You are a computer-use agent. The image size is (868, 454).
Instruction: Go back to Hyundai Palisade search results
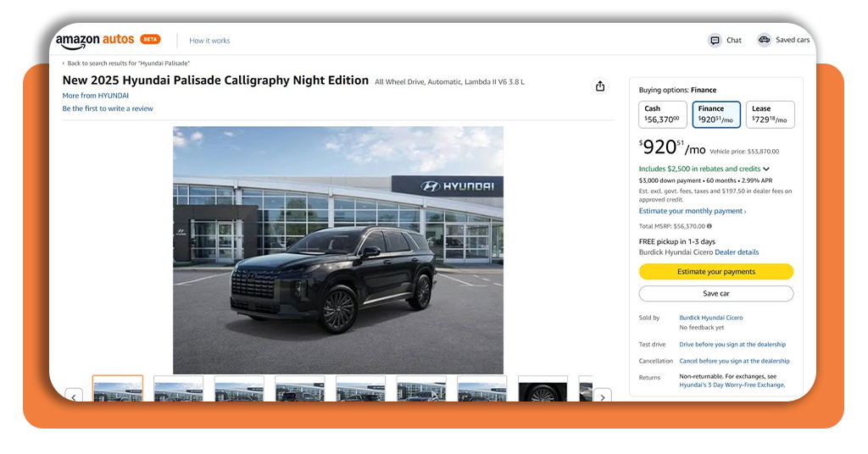(x=127, y=64)
